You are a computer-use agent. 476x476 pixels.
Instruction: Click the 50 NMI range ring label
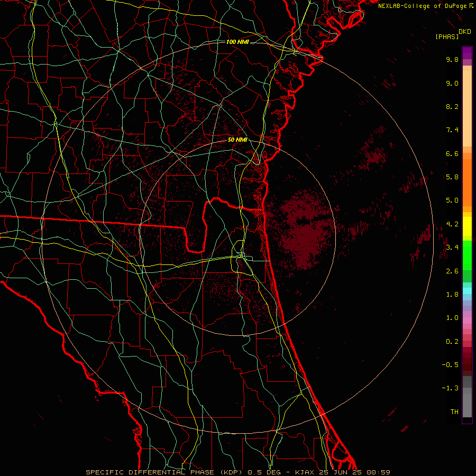(x=237, y=140)
